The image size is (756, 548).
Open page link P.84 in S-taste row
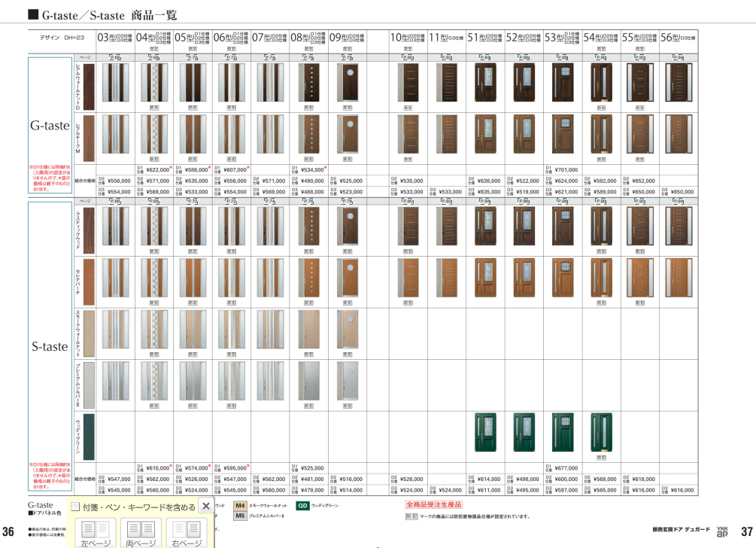[485, 201]
